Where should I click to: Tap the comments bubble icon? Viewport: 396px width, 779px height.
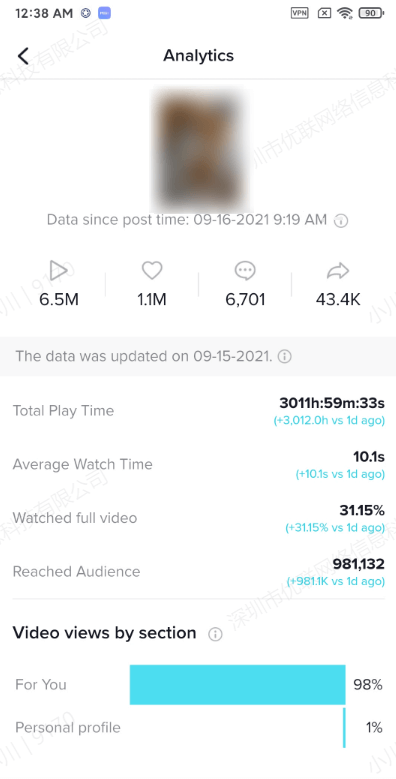245,271
